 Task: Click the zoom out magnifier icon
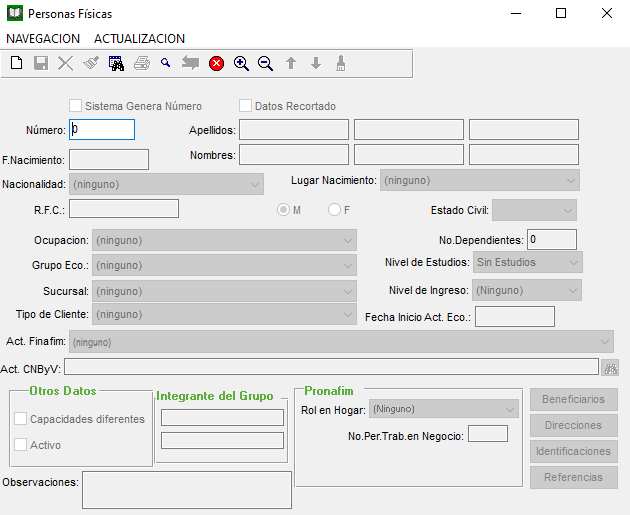[266, 63]
